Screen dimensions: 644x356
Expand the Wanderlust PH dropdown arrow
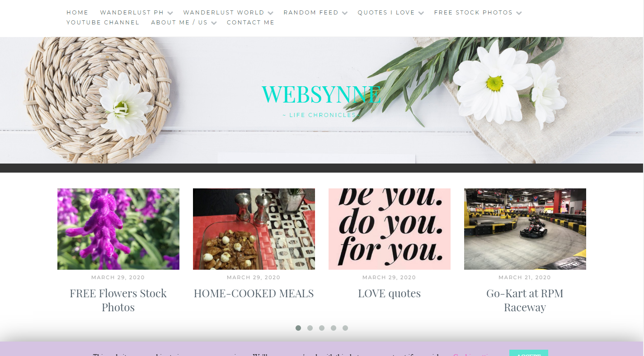pyautogui.click(x=170, y=13)
